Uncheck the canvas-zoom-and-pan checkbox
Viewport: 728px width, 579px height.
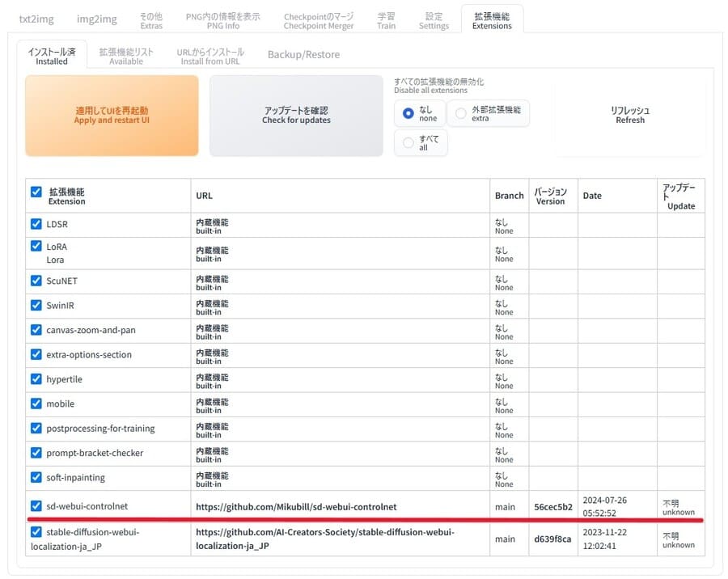[36, 330]
